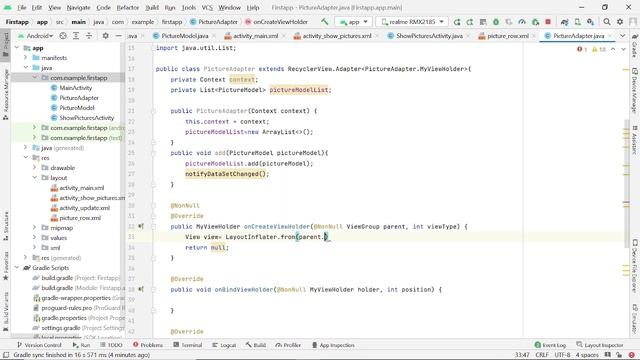Click the editor vertical scrollbar

click(626, 184)
